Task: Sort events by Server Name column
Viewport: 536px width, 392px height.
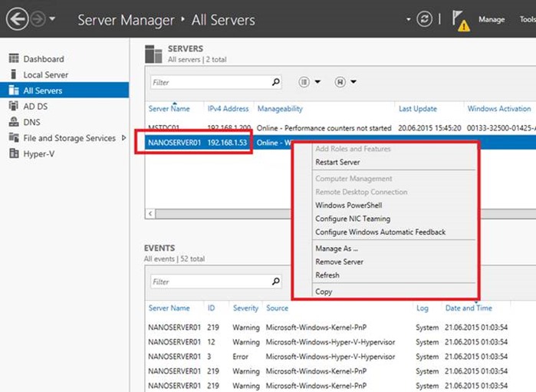Action: [x=169, y=308]
